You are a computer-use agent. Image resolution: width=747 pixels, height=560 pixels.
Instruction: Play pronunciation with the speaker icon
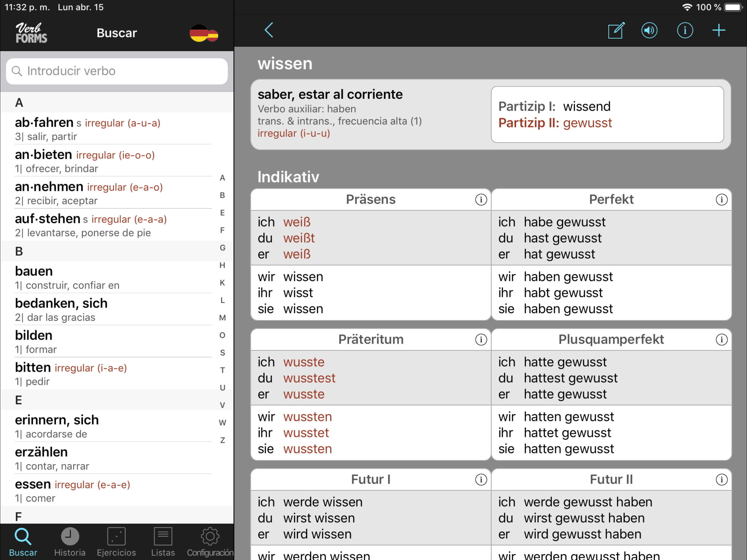pyautogui.click(x=649, y=31)
